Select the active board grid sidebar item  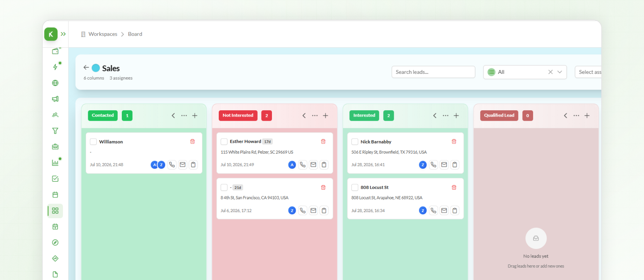pyautogui.click(x=55, y=211)
